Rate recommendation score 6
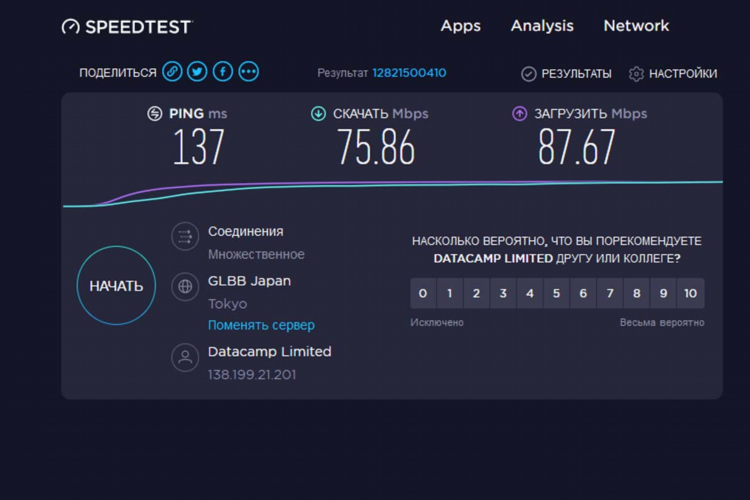Image resolution: width=750 pixels, height=500 pixels. pos(583,293)
